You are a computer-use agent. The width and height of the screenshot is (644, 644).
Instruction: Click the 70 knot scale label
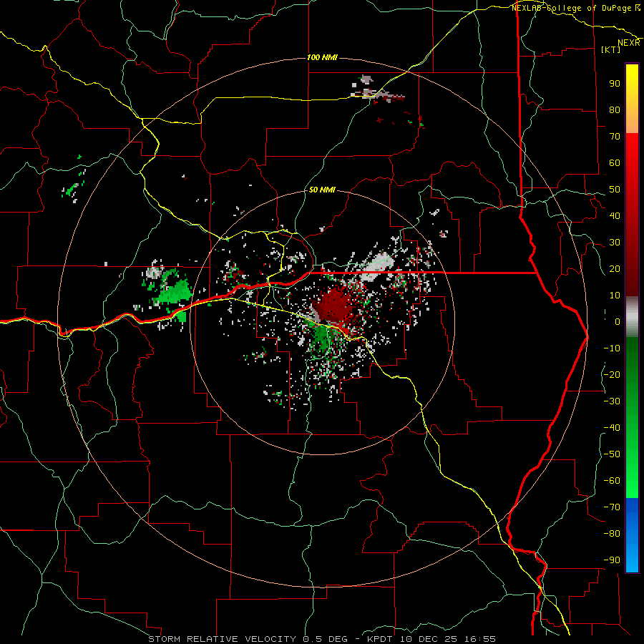coord(615,137)
